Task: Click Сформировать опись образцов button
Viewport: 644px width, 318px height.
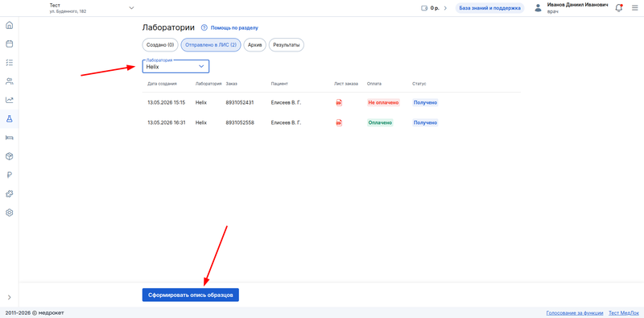Action: pos(191,295)
